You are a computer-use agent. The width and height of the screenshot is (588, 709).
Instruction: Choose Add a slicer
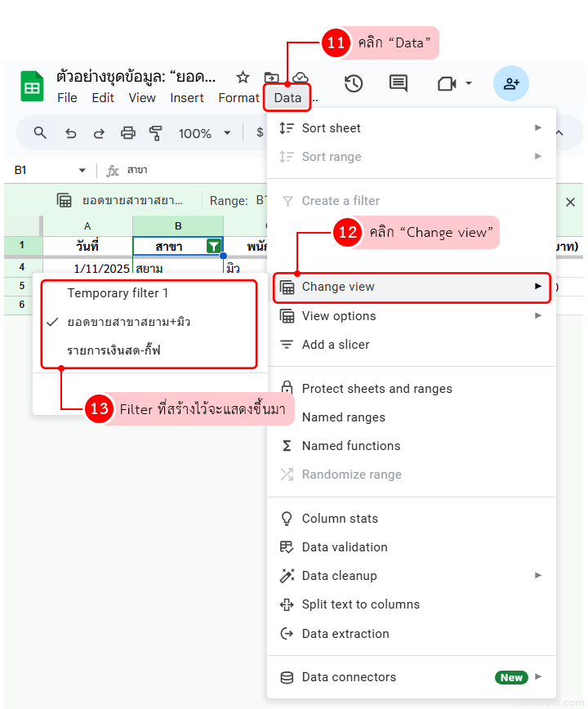pos(336,345)
